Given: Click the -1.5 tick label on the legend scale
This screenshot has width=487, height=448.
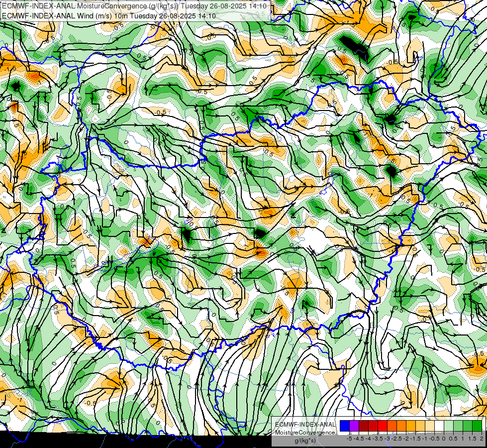Looking at the screenshot, I should tap(415, 439).
